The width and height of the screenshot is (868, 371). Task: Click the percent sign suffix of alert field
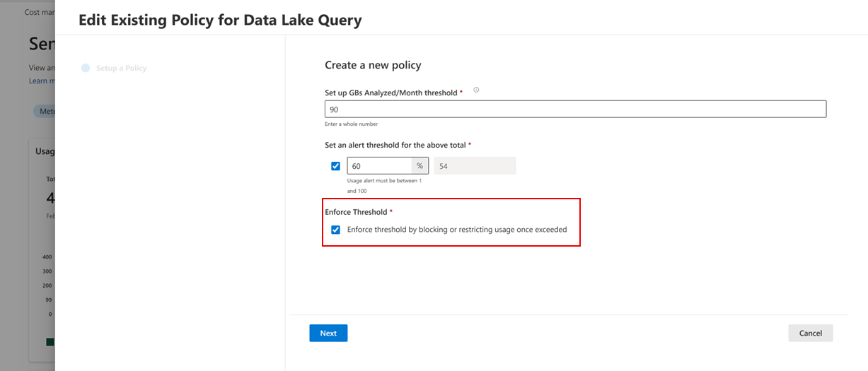pos(419,165)
